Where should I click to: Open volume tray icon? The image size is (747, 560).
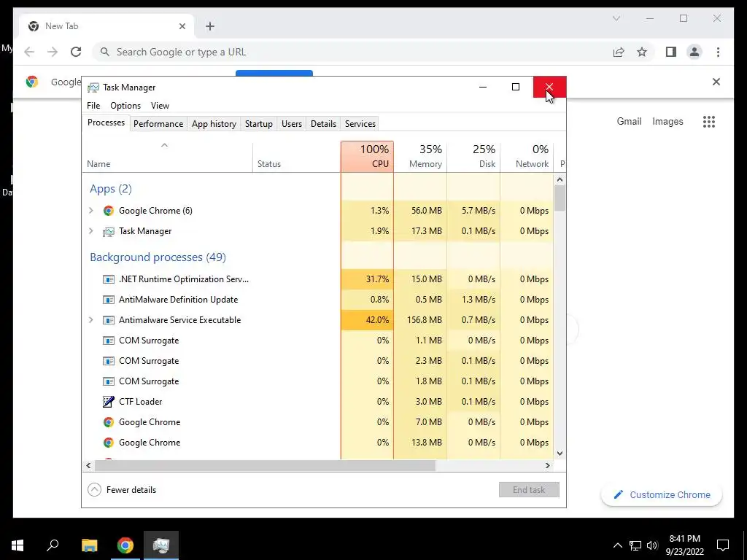click(652, 545)
